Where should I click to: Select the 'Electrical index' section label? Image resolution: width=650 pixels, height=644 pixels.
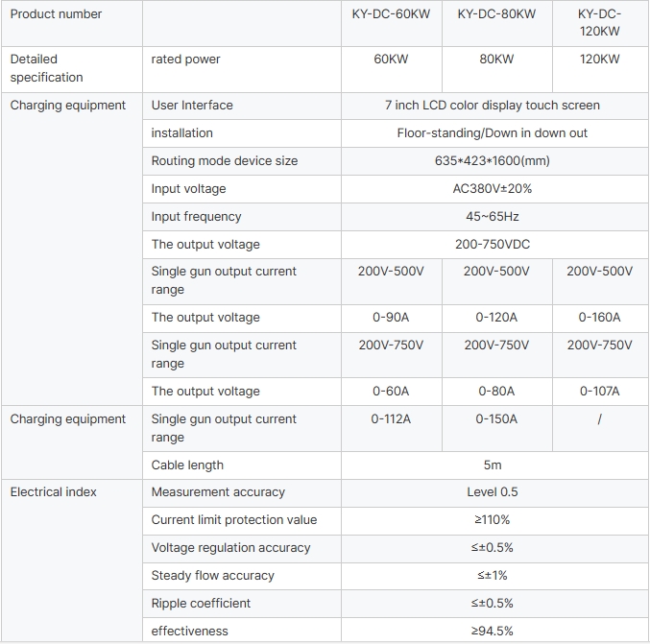point(54,492)
